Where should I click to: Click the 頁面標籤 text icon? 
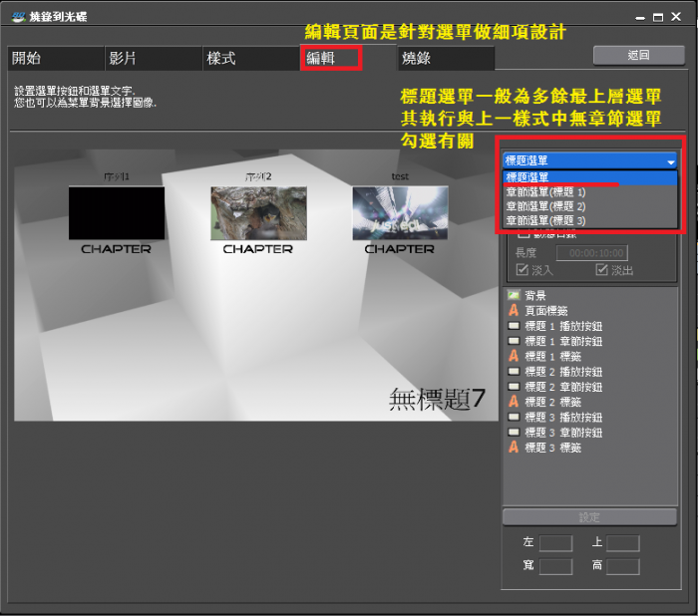514,310
